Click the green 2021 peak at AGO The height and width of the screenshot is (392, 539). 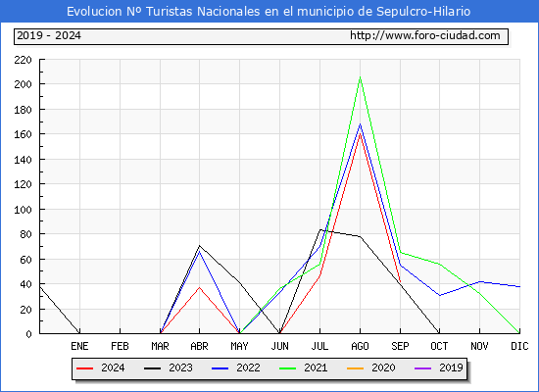(360, 77)
